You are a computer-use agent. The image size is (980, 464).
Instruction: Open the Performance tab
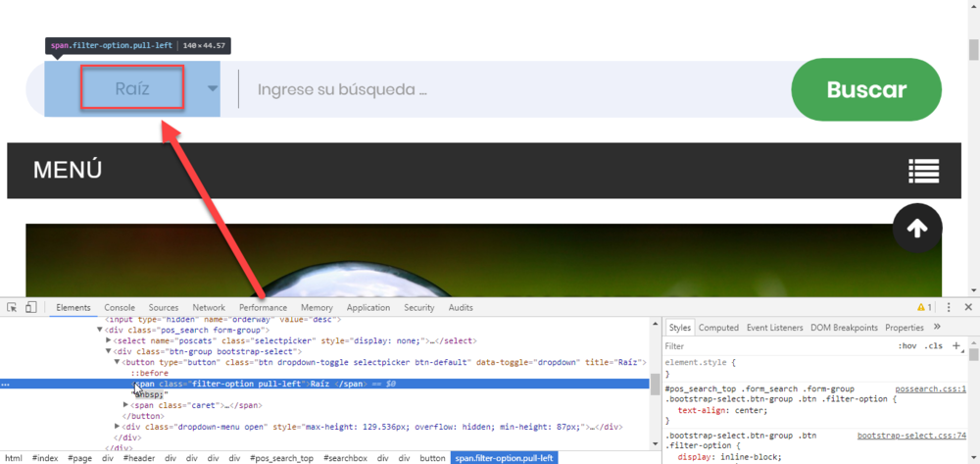click(263, 308)
